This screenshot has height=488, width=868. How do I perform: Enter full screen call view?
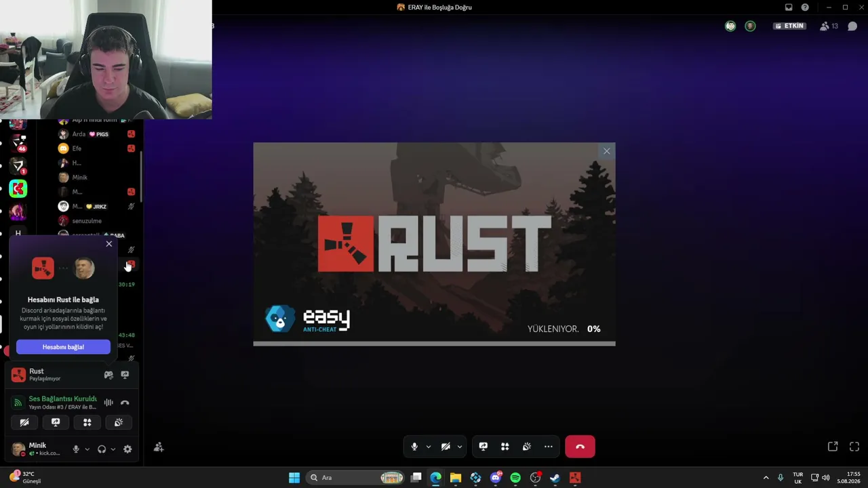coord(854,447)
